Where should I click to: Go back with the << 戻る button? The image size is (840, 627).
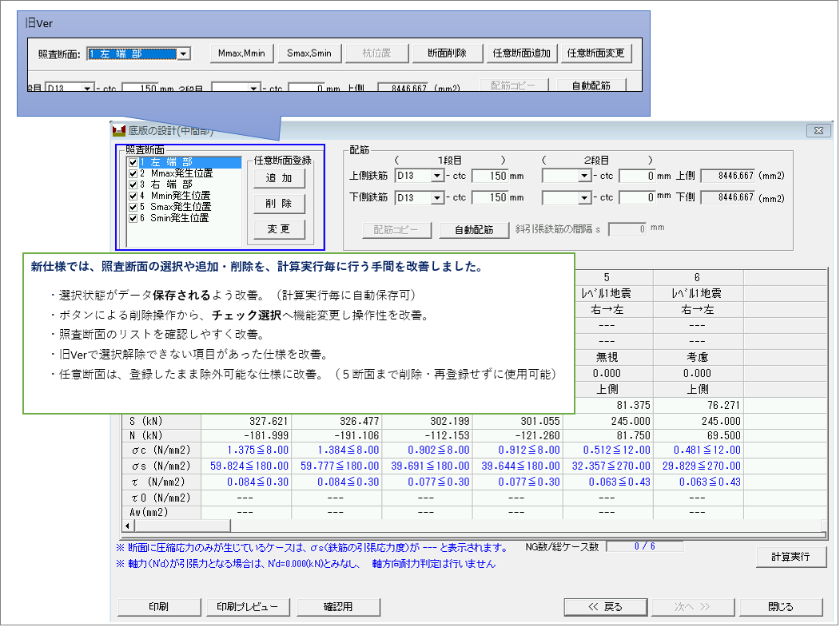pos(604,607)
